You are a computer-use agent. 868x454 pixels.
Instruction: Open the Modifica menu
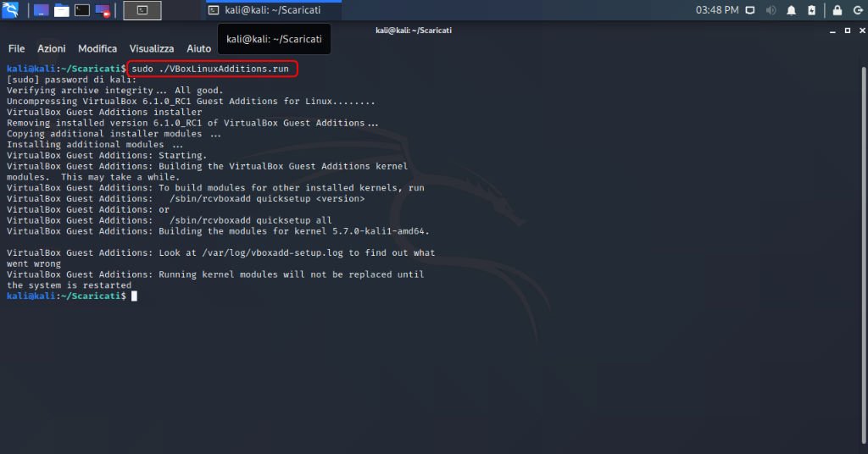click(97, 48)
